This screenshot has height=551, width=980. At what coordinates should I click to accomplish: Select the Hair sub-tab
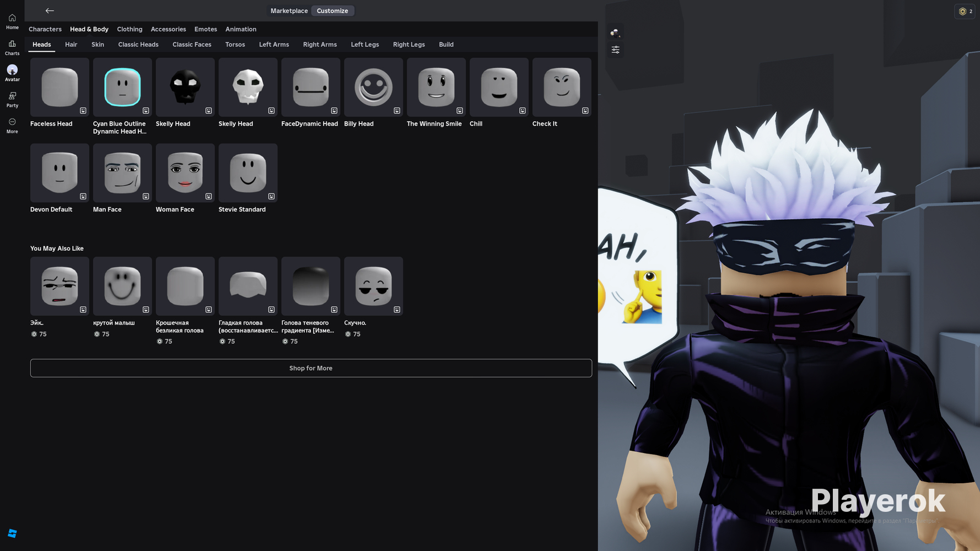point(71,45)
